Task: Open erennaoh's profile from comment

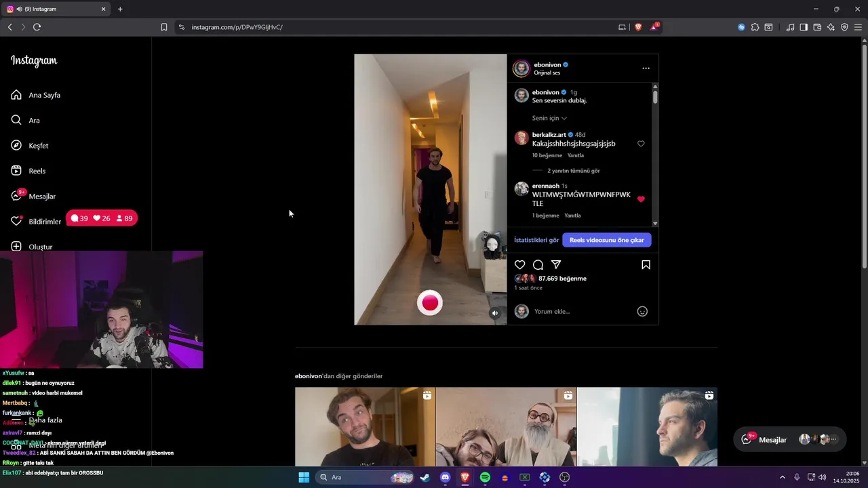Action: coord(546,186)
